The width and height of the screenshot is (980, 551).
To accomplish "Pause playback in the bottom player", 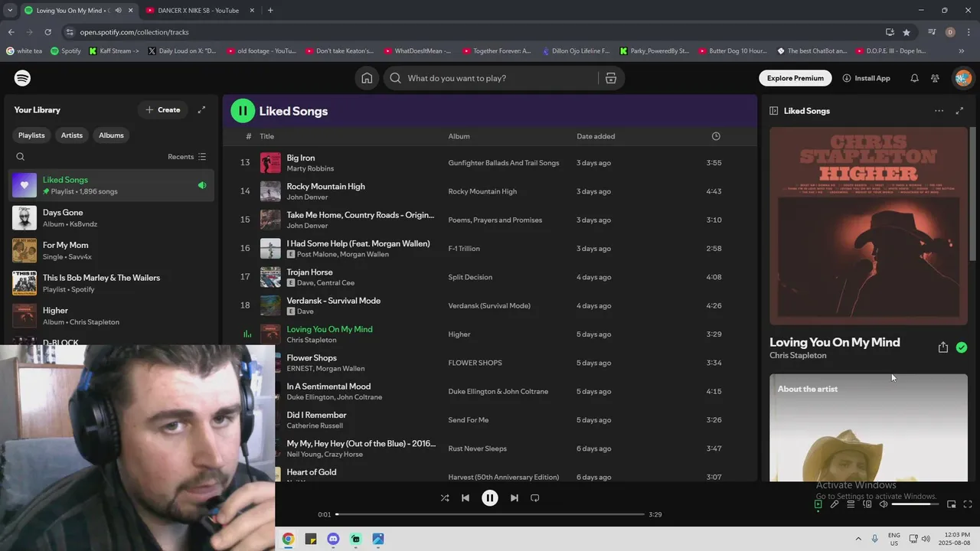I will 490,498.
